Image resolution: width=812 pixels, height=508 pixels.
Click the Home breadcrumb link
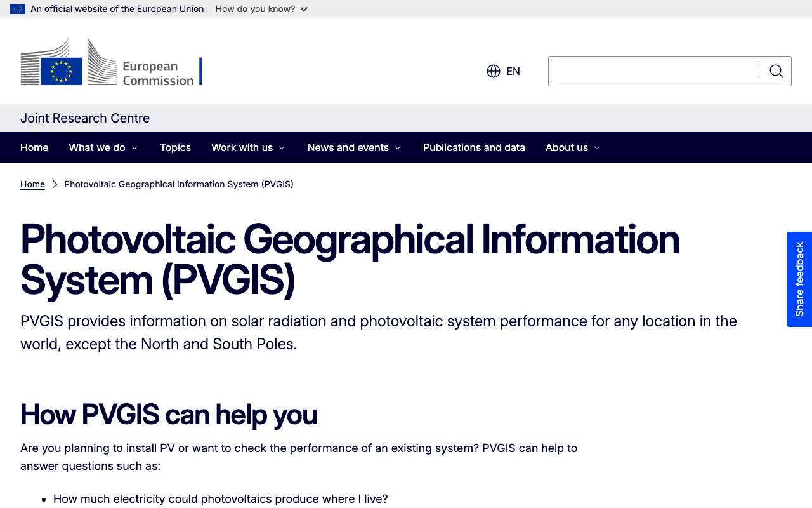(x=32, y=184)
